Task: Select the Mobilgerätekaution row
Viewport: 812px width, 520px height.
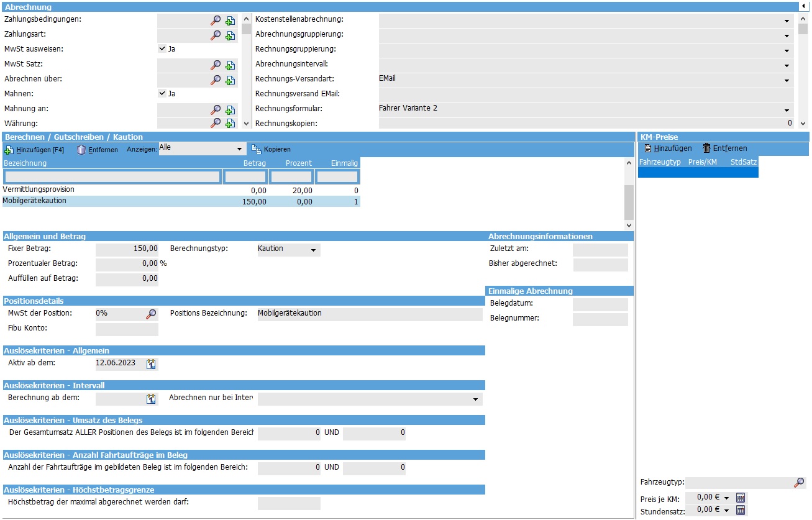Action: (181, 201)
